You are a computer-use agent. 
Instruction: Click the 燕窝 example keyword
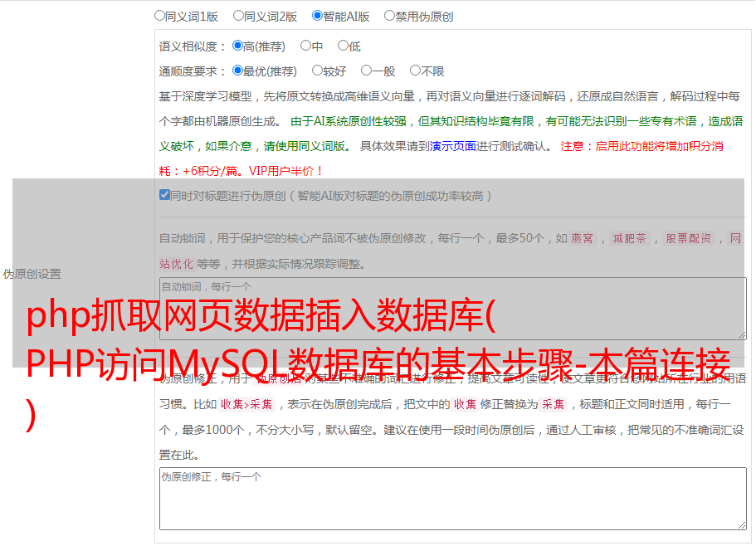582,238
